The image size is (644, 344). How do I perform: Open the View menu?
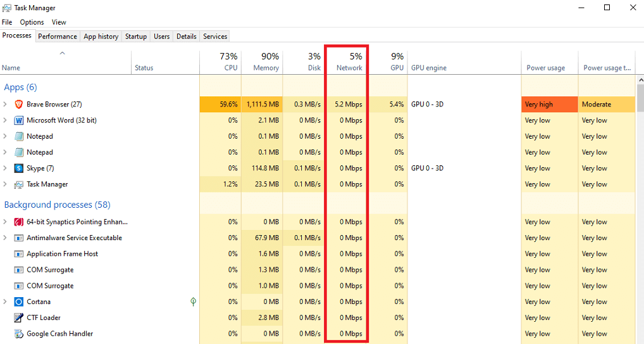[x=59, y=22]
